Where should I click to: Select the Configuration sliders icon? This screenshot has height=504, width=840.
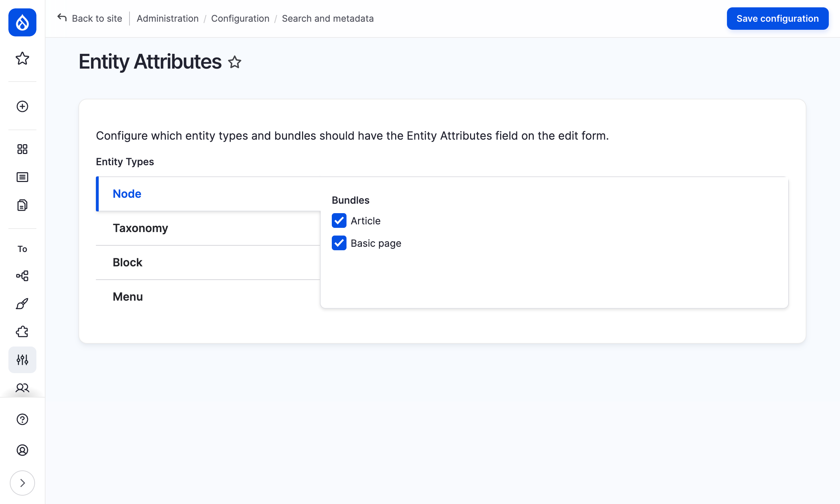tap(22, 359)
